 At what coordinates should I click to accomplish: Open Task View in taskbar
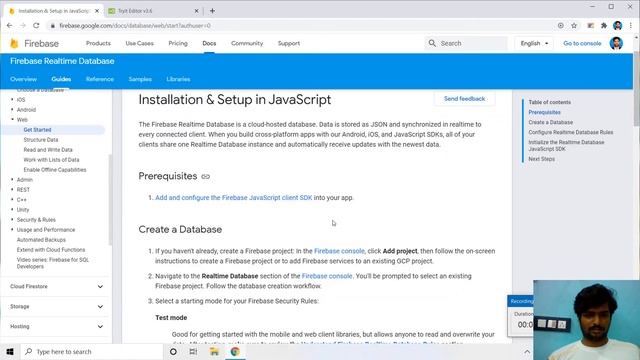[193, 351]
